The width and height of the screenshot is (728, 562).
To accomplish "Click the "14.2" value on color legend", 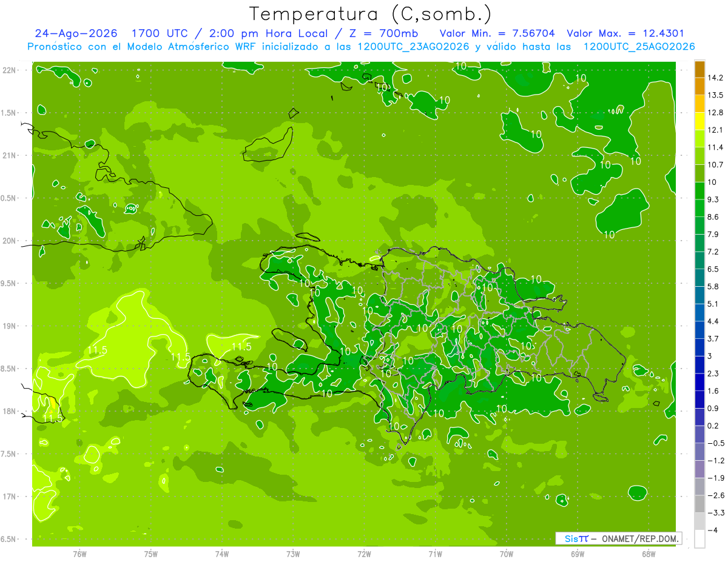I will click(x=715, y=78).
